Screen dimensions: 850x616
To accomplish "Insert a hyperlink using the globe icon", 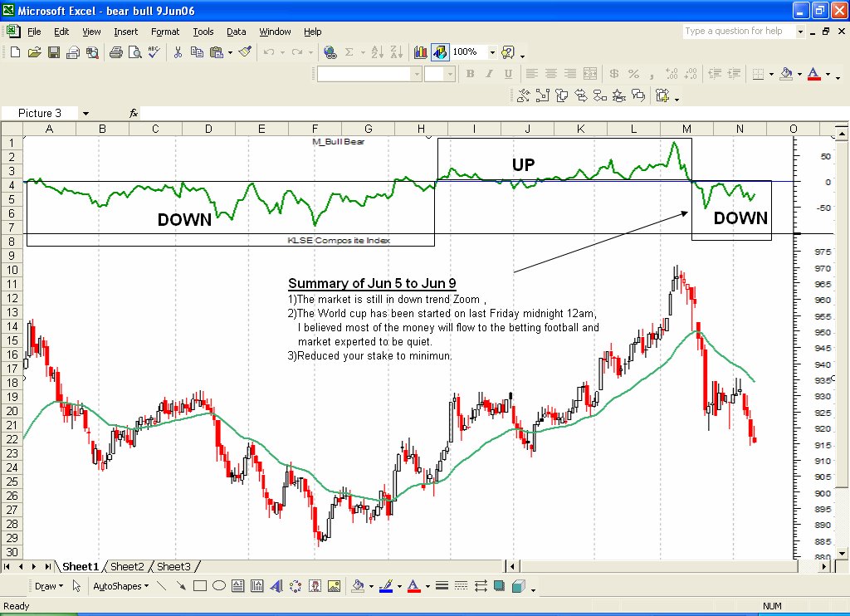I will [x=330, y=52].
